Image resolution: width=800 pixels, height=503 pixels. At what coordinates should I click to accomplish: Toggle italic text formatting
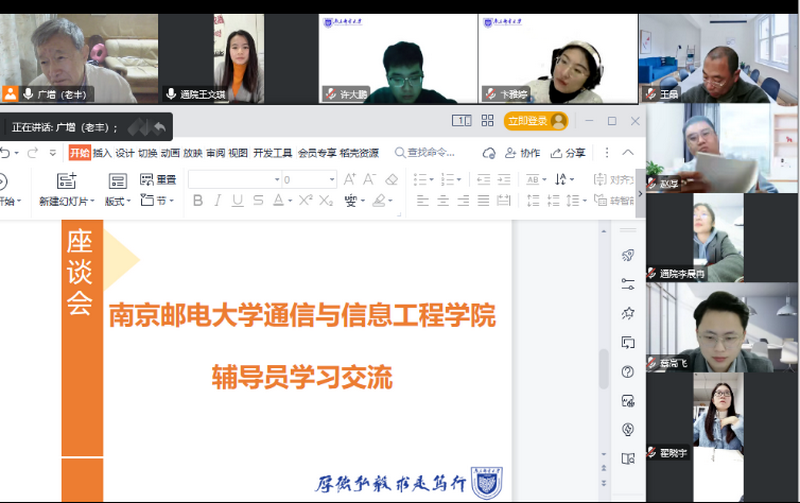[x=217, y=201]
